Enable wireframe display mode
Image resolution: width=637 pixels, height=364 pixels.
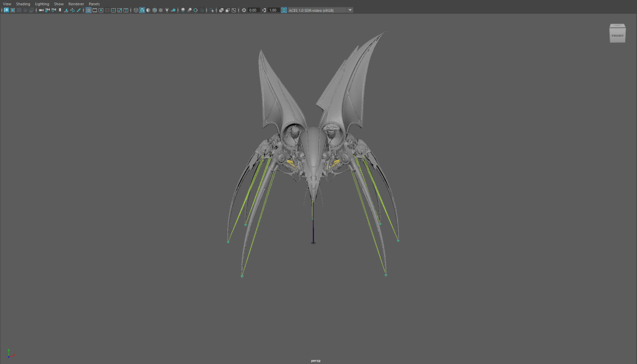(136, 10)
